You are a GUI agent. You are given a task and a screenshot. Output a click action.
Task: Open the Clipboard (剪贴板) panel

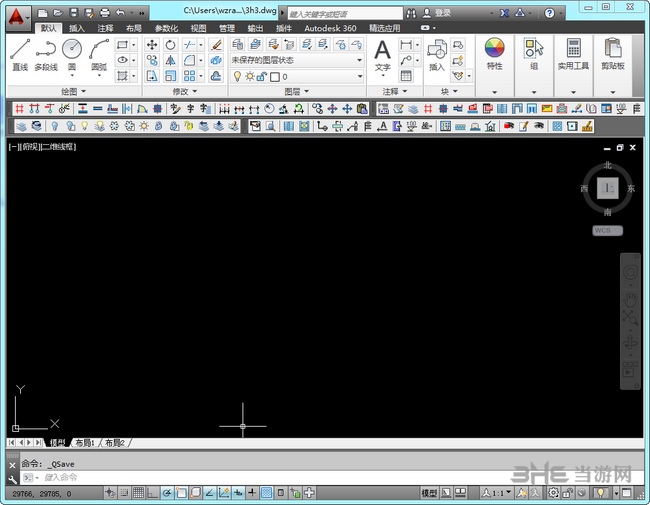pos(614,54)
